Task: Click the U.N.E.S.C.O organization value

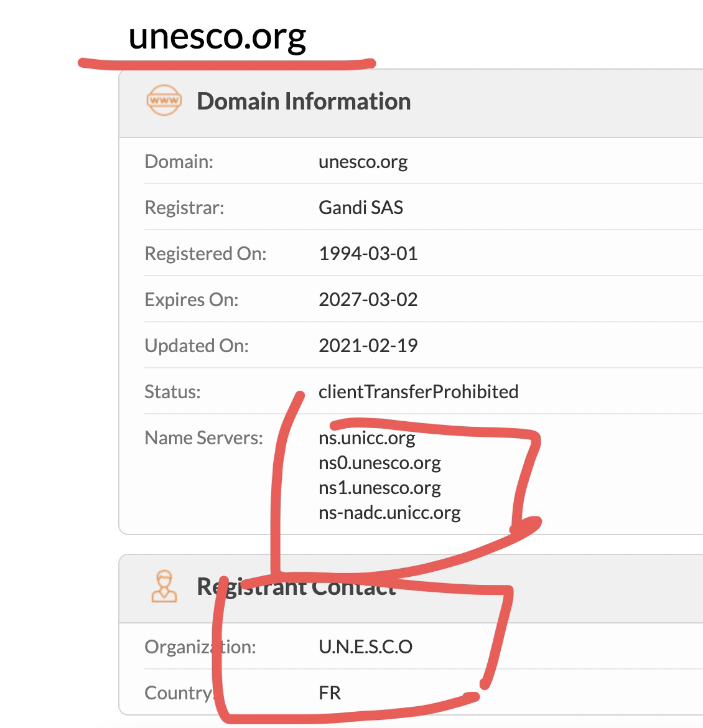Action: 365,646
